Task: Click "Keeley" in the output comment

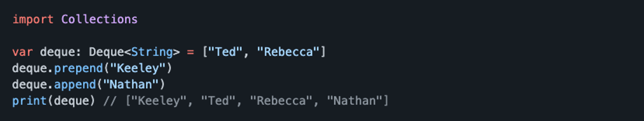Action: point(158,101)
